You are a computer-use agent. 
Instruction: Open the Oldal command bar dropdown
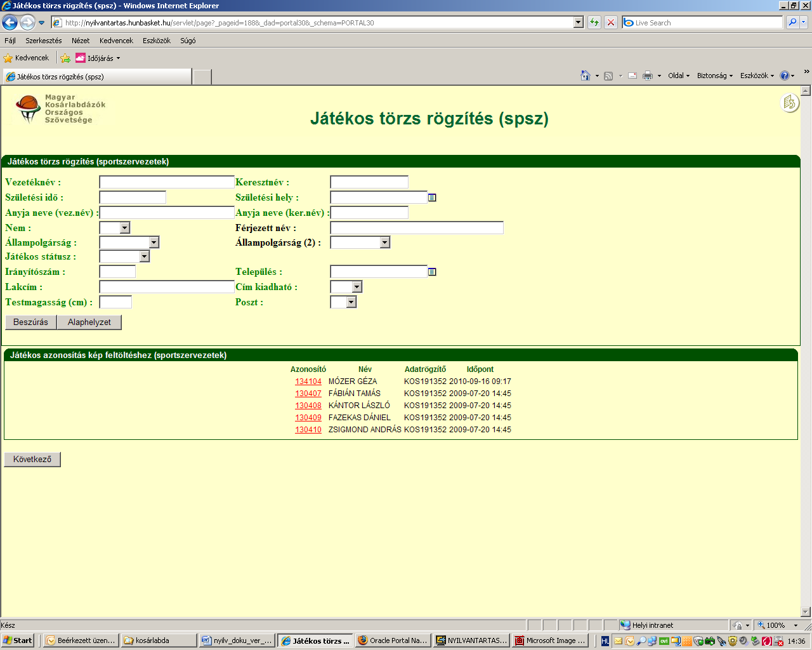coord(679,76)
